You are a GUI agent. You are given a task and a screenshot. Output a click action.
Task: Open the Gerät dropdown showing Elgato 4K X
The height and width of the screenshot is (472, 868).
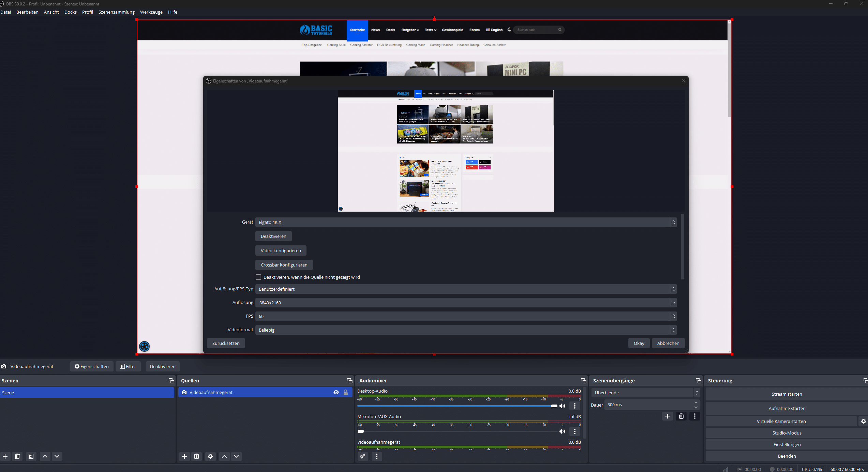point(466,222)
